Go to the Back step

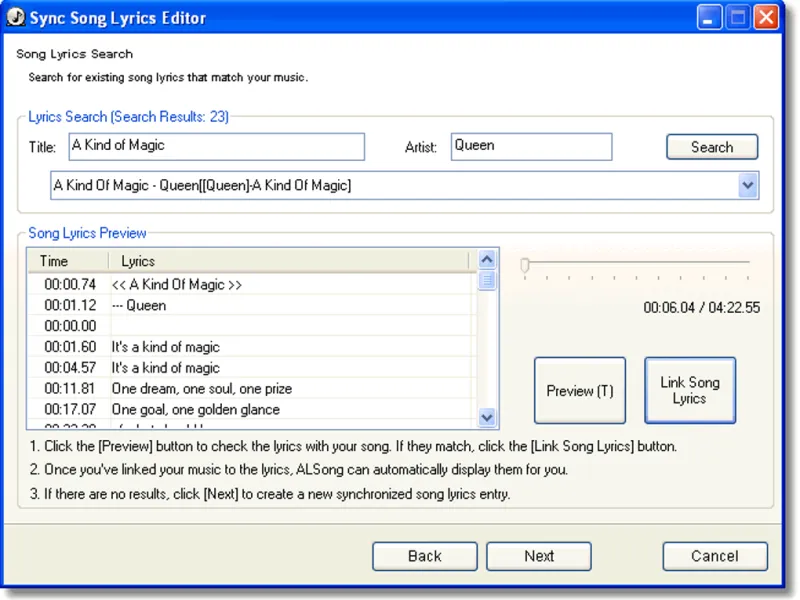pos(425,556)
